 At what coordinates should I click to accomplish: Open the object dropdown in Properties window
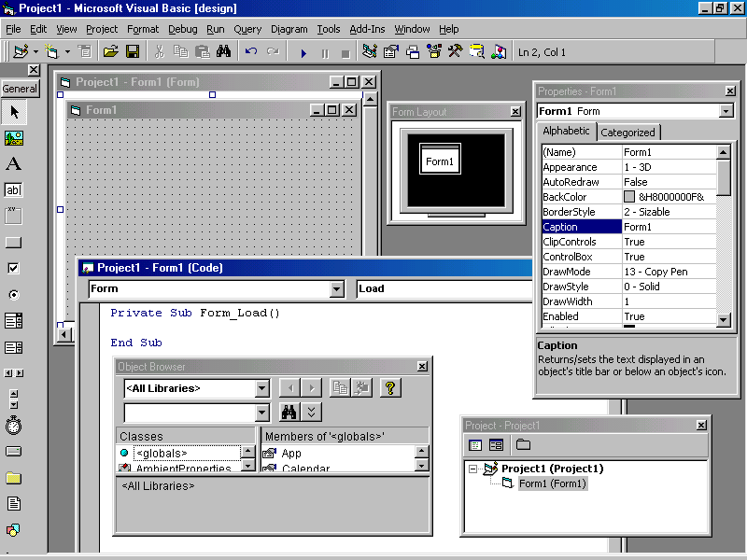pos(726,111)
